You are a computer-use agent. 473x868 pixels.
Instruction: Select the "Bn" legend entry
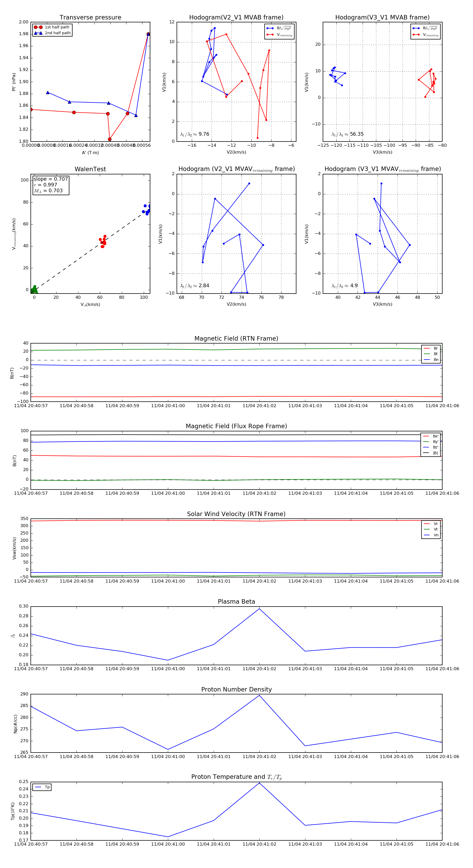(x=431, y=360)
